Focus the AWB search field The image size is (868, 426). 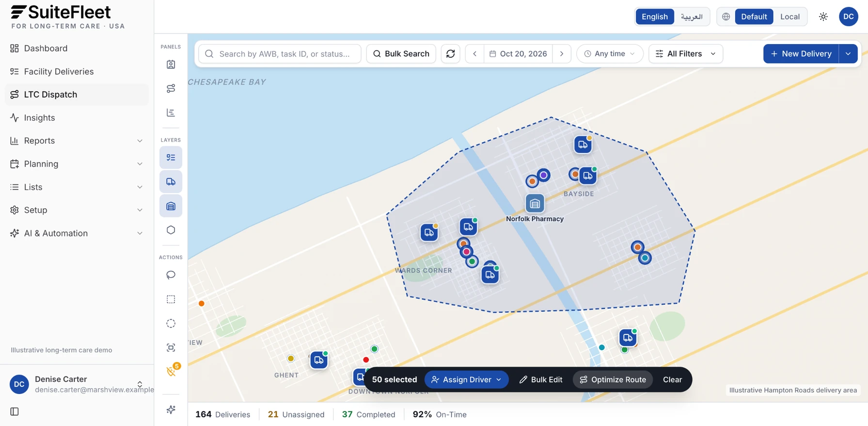point(280,54)
